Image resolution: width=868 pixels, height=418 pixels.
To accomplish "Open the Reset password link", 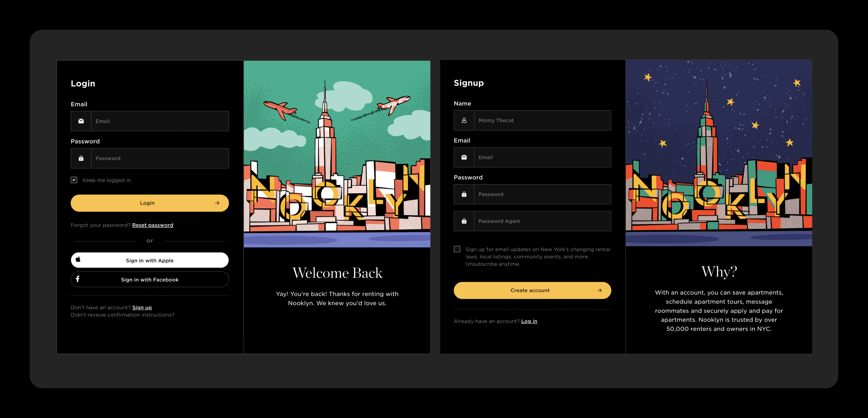I will click(153, 225).
